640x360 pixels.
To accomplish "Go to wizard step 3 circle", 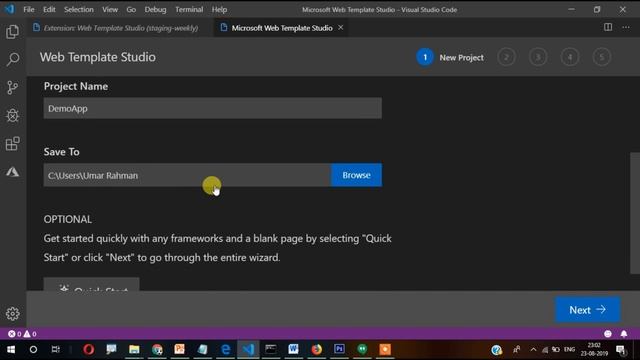I will [538, 57].
